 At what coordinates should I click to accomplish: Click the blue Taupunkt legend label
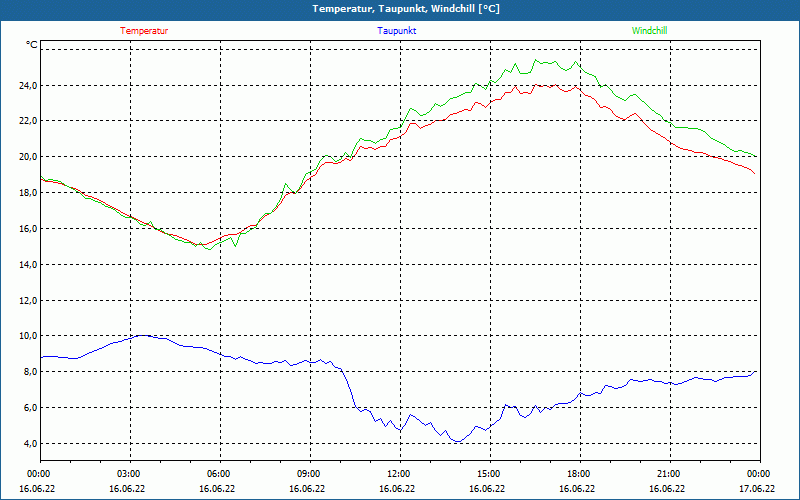(x=396, y=31)
